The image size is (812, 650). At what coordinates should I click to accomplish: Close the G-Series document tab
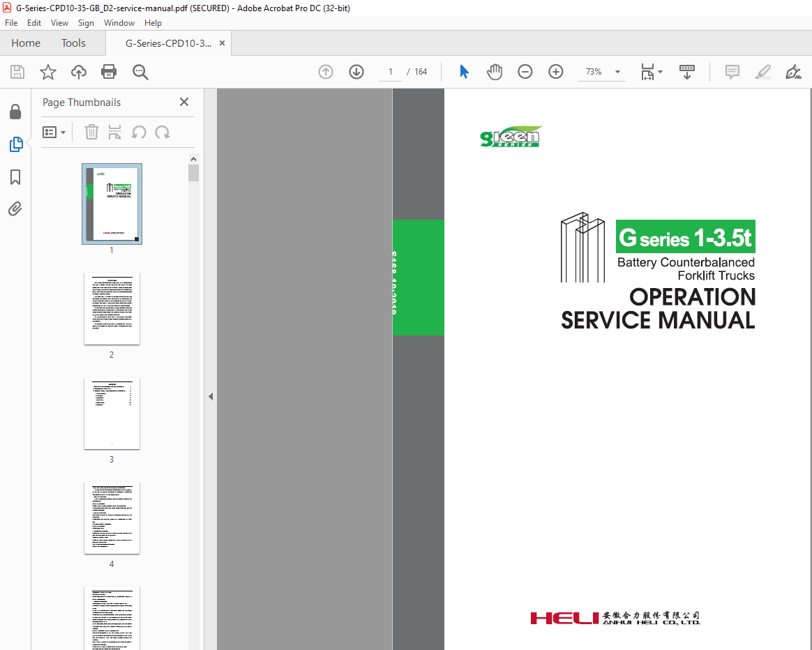222,43
